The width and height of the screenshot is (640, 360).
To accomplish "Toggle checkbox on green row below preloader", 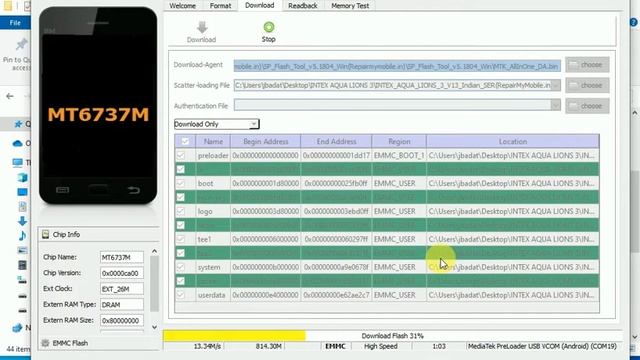I will point(180,169).
